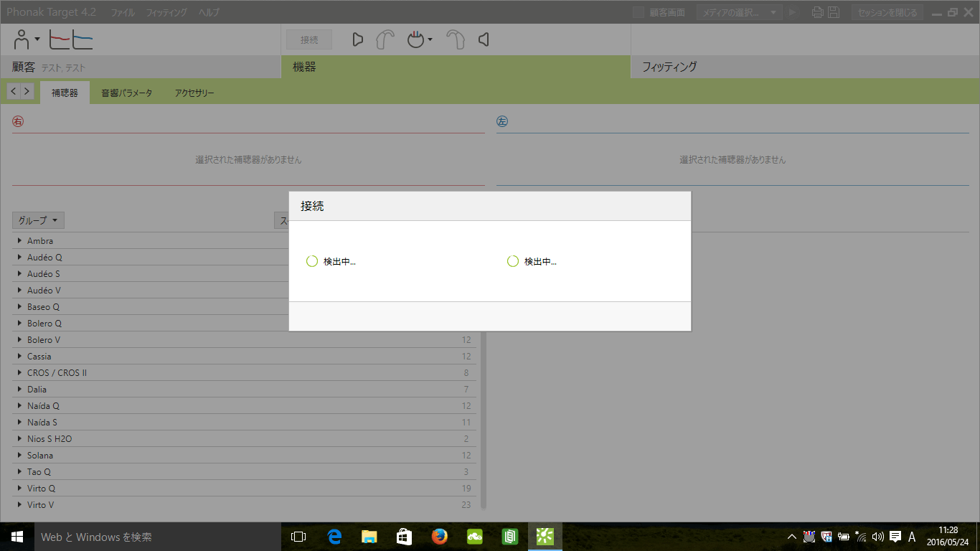Open the client person icon menu
Screen dimensions: 980x551
tap(27, 39)
